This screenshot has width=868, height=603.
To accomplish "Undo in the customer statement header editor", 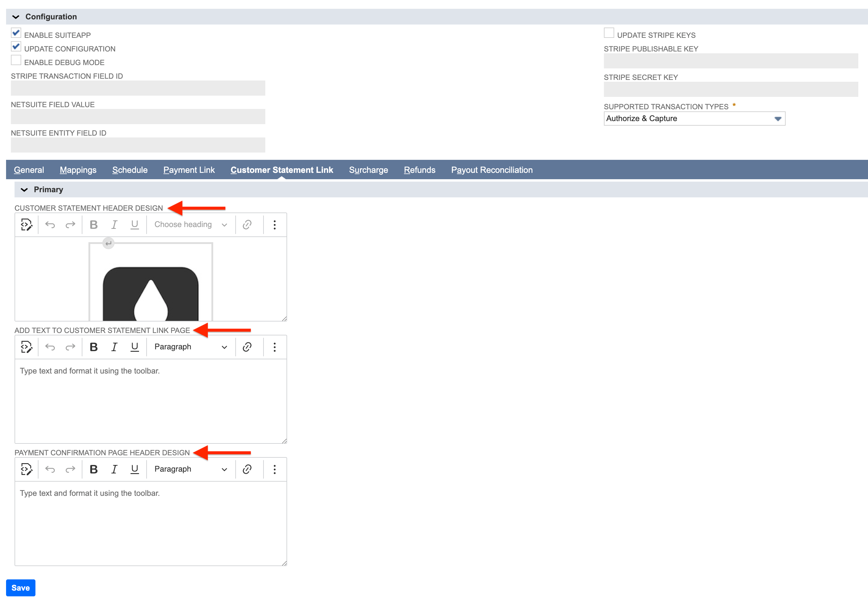I will click(50, 224).
